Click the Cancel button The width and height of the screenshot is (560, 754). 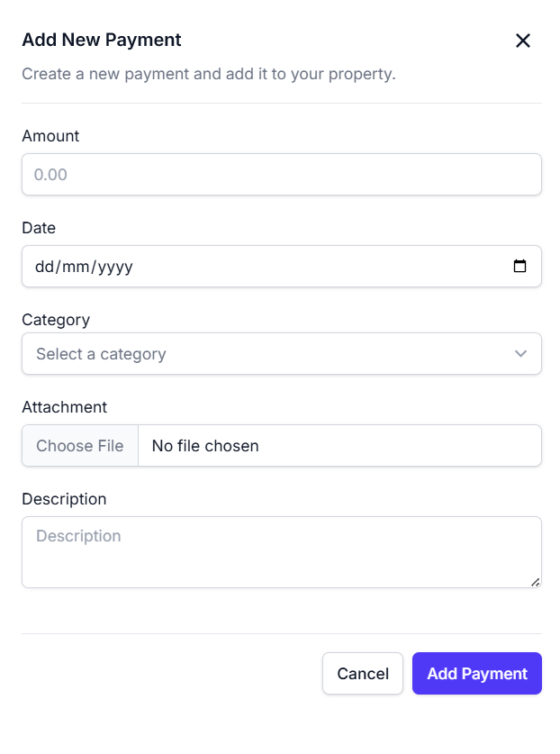(x=363, y=674)
